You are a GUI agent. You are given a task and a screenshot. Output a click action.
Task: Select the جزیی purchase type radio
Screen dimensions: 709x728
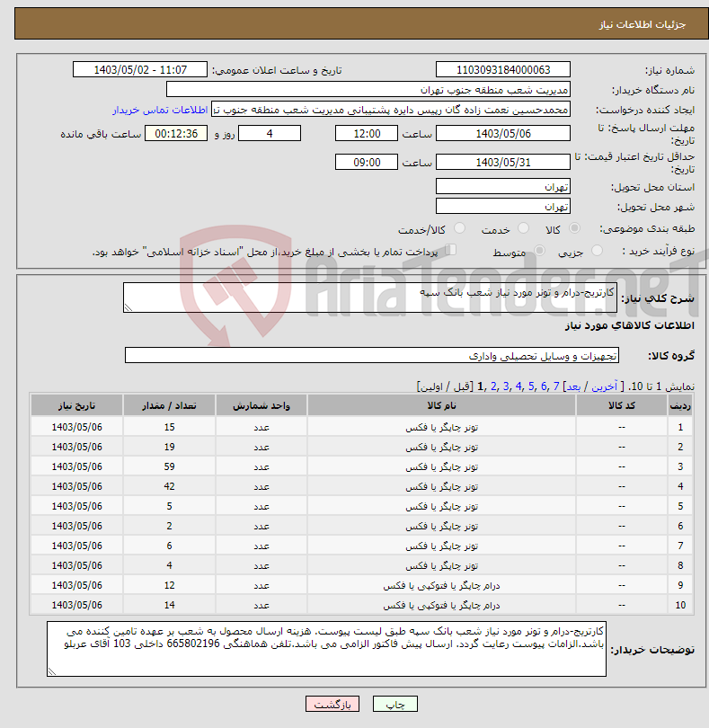pyautogui.click(x=597, y=250)
